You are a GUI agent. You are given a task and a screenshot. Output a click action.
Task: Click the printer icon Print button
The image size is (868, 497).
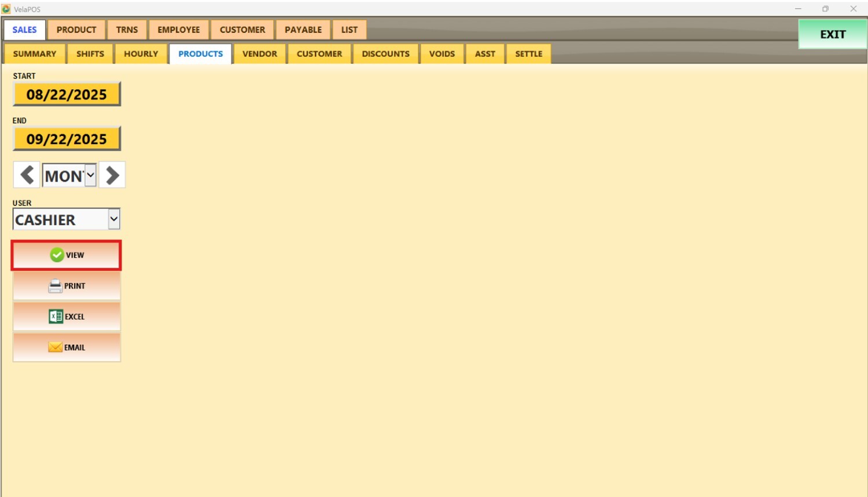click(x=67, y=286)
